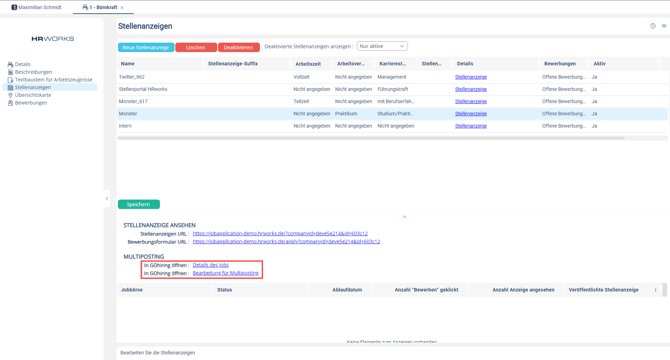Sort by the Stellenanzeige-Suffix column header

233,64
